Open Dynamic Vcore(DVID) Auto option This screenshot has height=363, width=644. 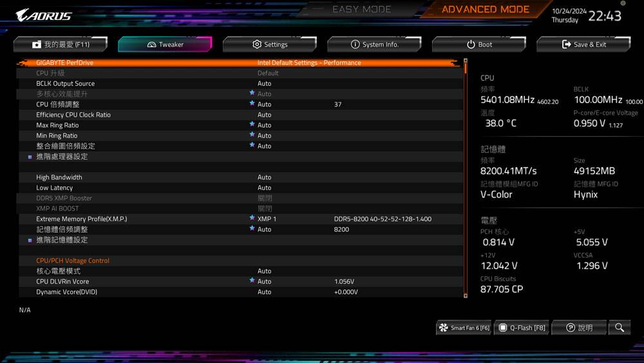coord(264,292)
